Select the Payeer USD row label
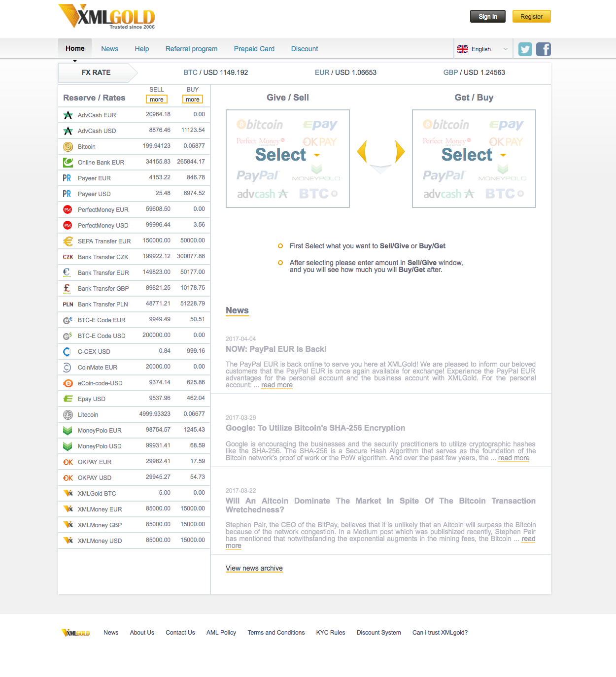 94,194
